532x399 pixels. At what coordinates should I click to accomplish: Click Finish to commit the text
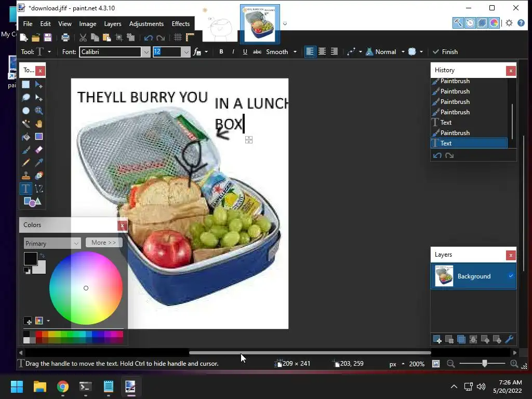coord(445,52)
